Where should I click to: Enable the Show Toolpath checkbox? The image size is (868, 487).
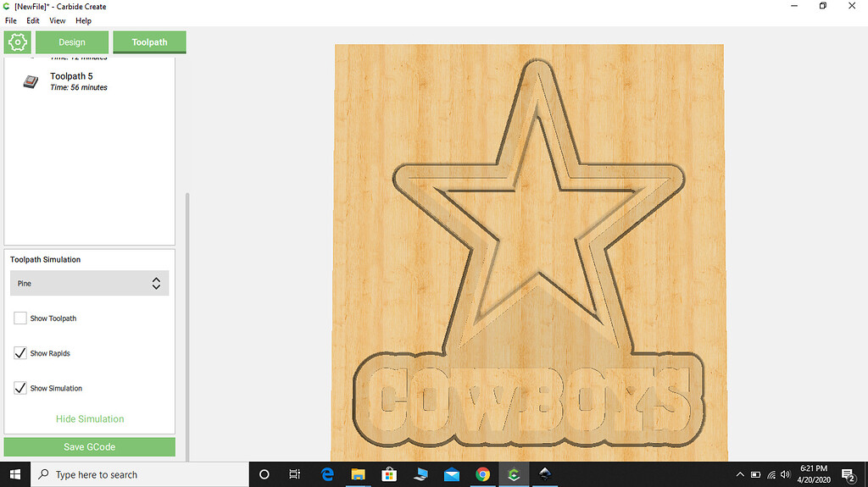(x=19, y=318)
